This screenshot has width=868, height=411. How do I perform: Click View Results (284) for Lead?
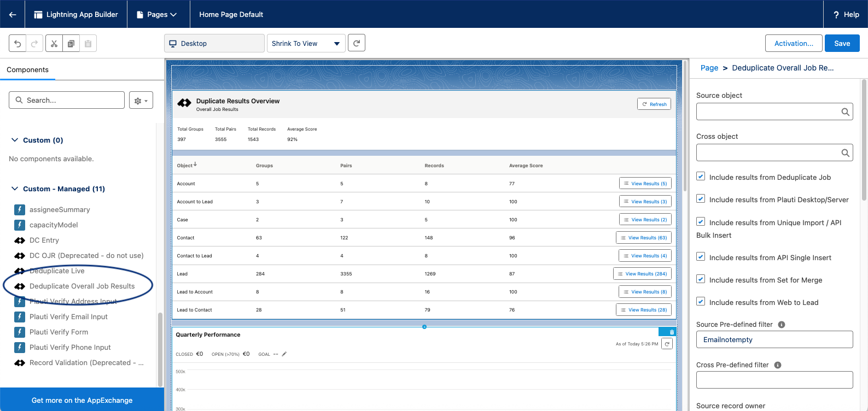[x=642, y=274]
